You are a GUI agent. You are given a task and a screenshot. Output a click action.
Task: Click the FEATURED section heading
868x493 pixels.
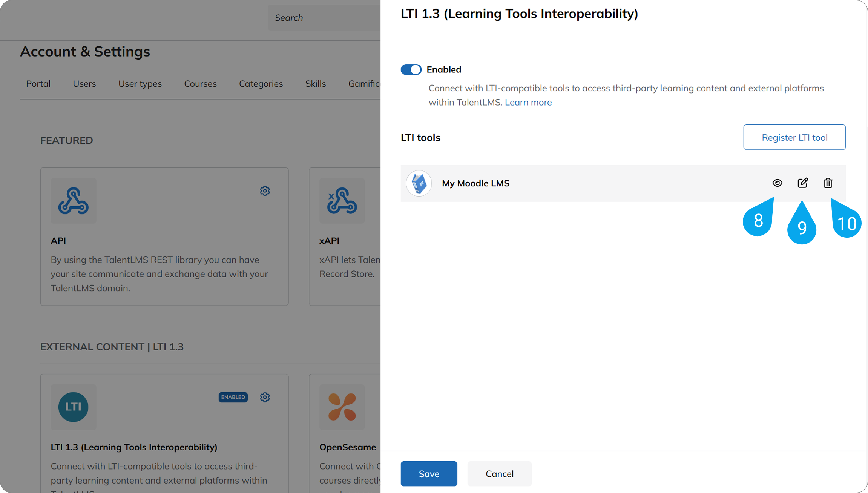66,140
